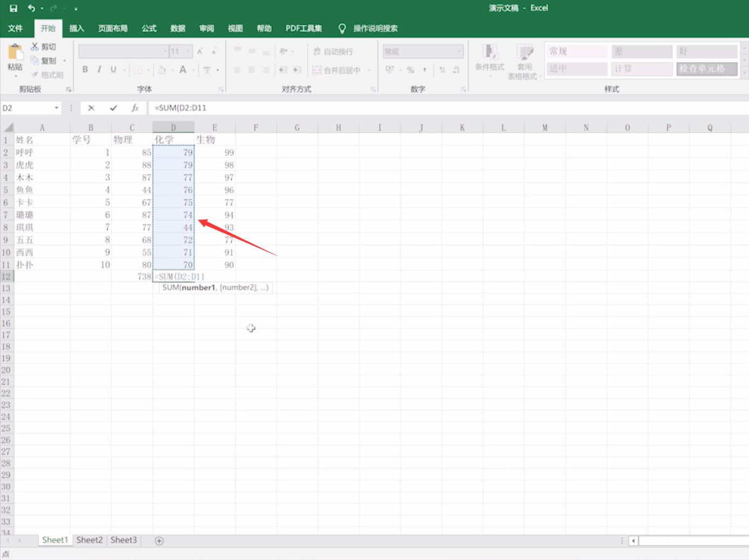Open the fill color picker arrow
Screen dimensions: 749x560
point(172,70)
